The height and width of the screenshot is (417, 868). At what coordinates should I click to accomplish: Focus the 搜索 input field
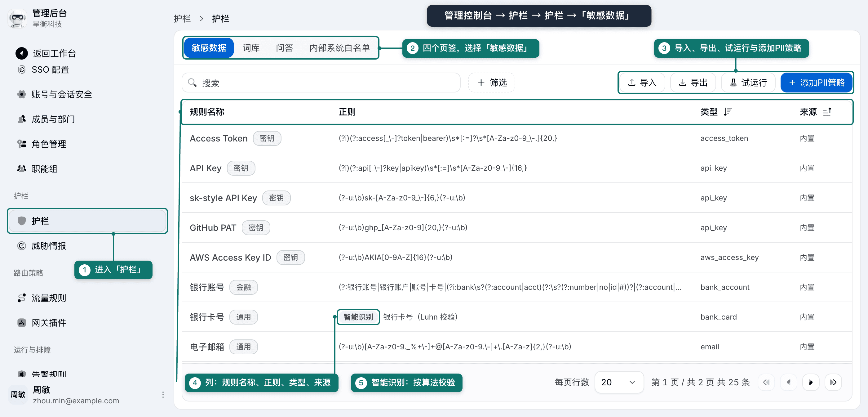(x=321, y=83)
